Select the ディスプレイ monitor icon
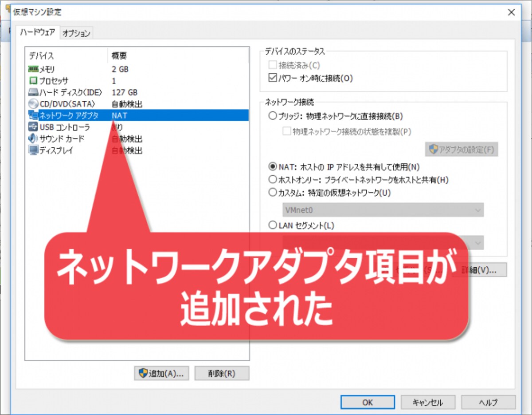The width and height of the screenshot is (532, 415). 33,150
